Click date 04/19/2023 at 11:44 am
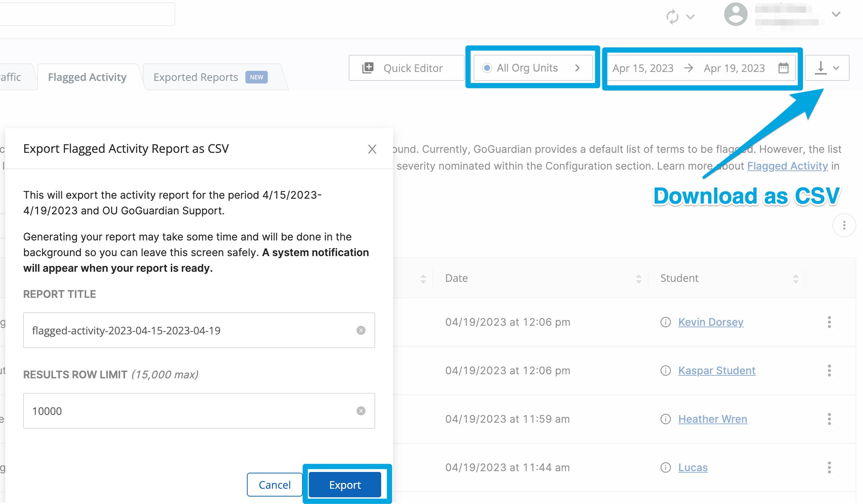The height and width of the screenshot is (504, 863). point(507,467)
